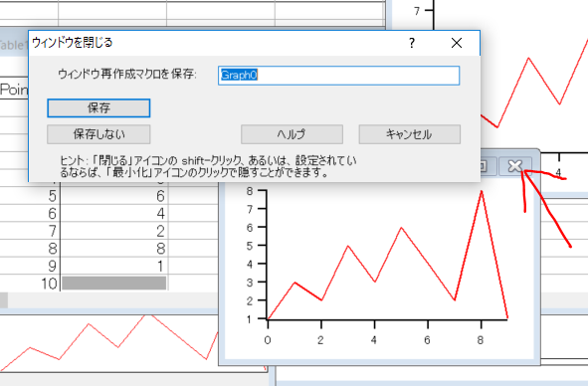Click the gray empty cell in row 10
The width and height of the screenshot is (588, 386).
click(114, 284)
